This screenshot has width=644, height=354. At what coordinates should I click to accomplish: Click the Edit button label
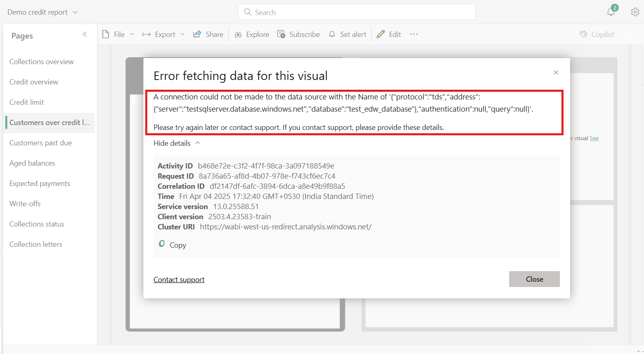(x=395, y=35)
